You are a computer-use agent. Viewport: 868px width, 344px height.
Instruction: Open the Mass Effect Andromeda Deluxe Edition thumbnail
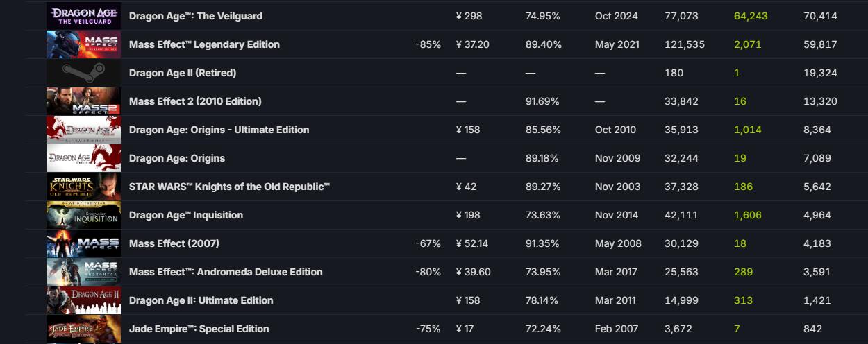[x=83, y=272]
